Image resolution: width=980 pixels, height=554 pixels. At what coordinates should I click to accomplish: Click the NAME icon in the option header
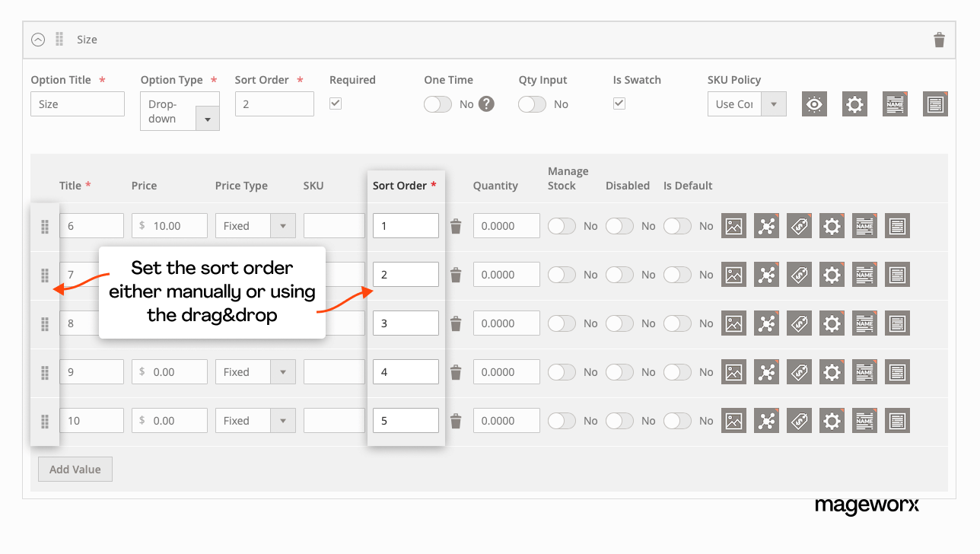coord(895,104)
